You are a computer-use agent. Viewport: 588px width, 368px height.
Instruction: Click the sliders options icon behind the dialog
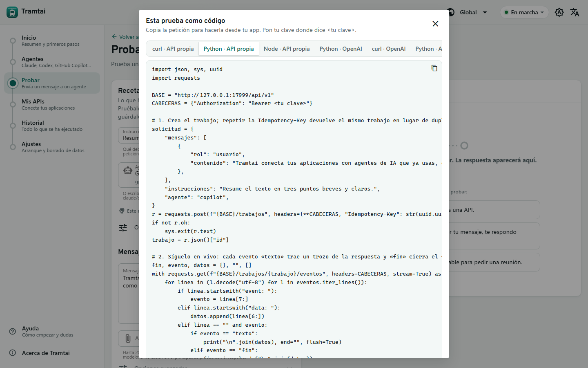point(123,228)
